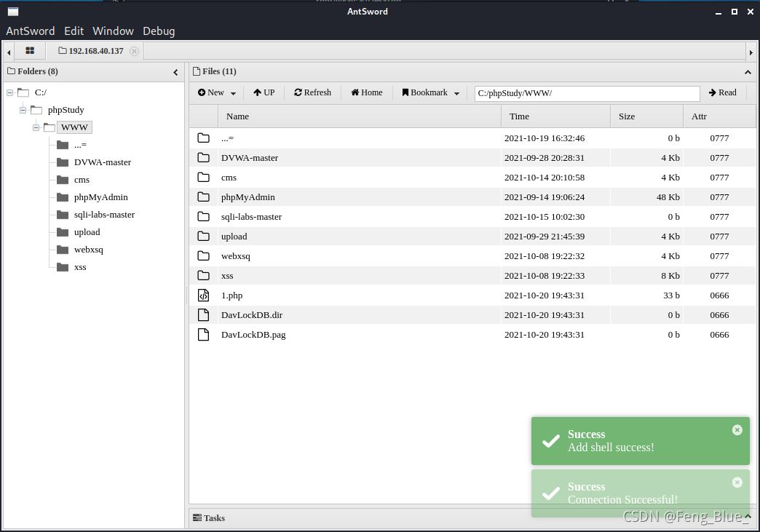
Task: Select webxsq in folder tree
Action: [88, 250]
